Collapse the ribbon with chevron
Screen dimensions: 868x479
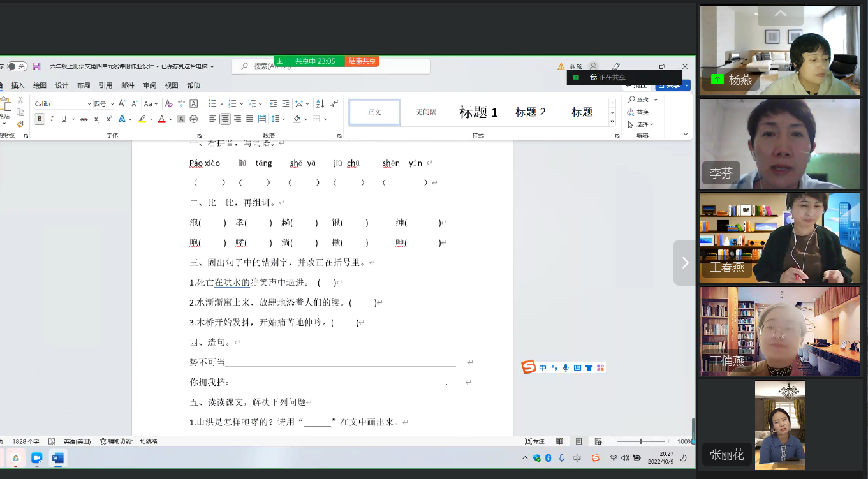[686, 134]
